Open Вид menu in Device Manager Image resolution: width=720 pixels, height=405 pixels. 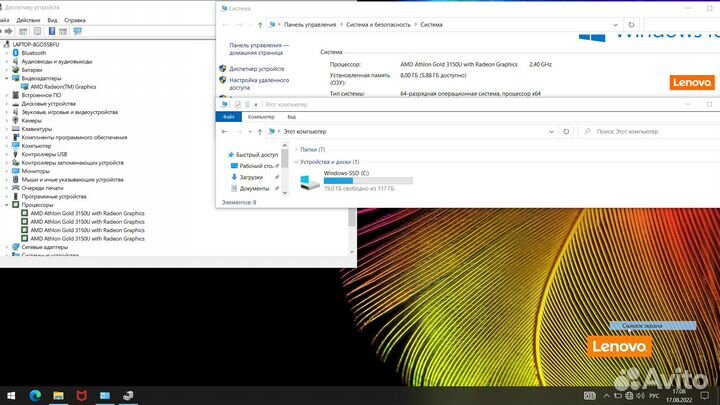coord(52,20)
